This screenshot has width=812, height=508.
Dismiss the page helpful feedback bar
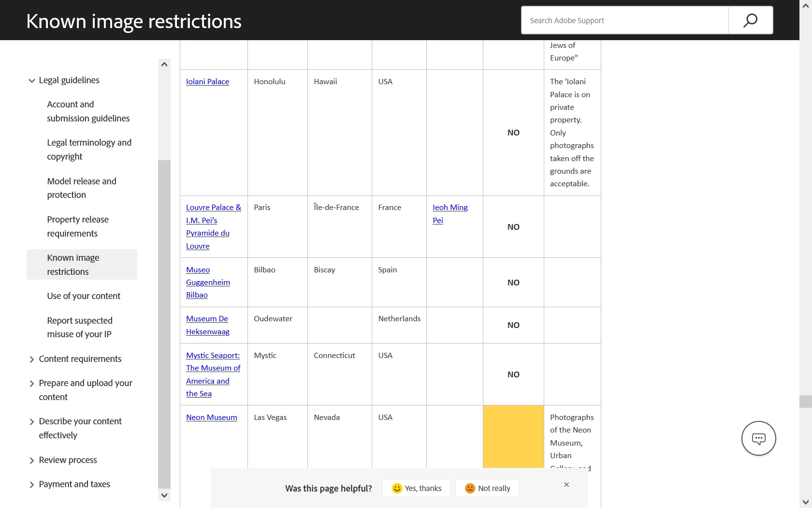tap(566, 485)
